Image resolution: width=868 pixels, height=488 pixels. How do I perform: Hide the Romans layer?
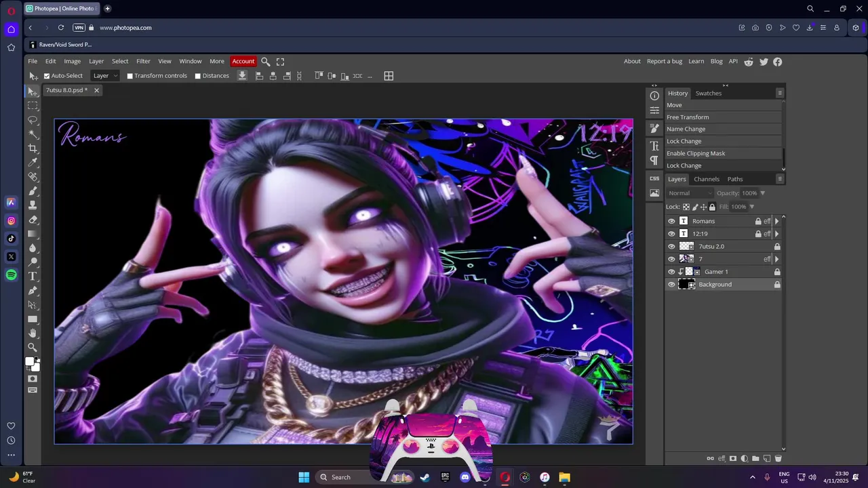[671, 221]
